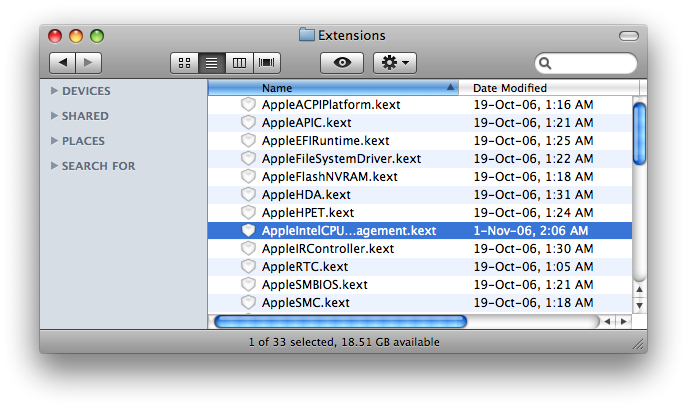Click the vertical scrollbar thumb

(x=639, y=133)
